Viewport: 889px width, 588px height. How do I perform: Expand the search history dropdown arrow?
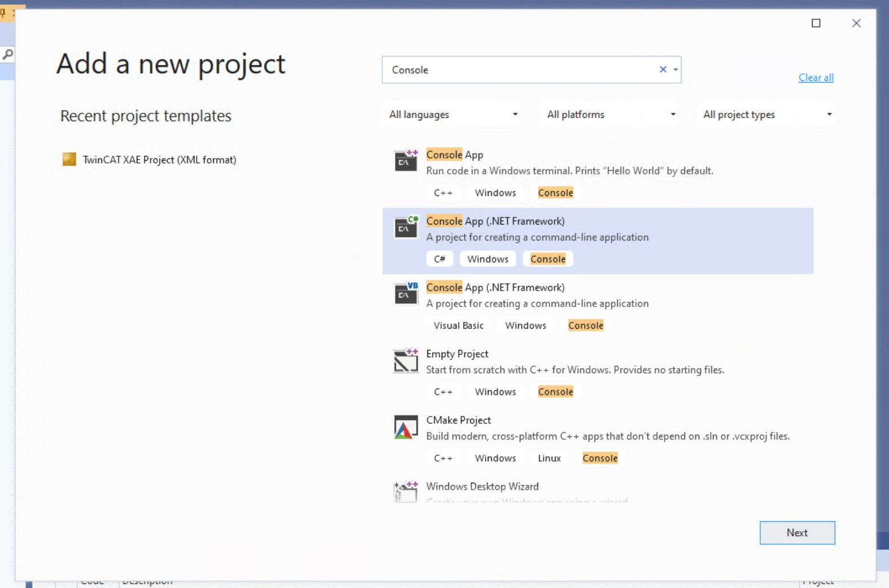pyautogui.click(x=675, y=70)
